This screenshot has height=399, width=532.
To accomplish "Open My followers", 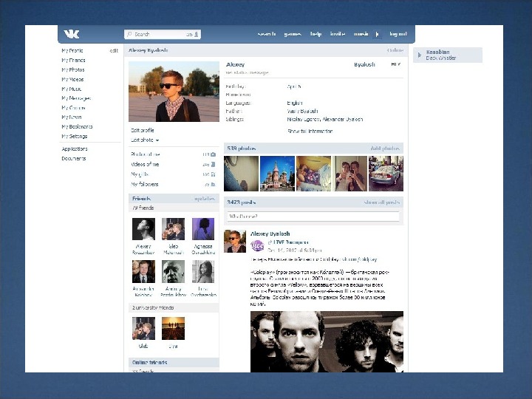I will 145,184.
